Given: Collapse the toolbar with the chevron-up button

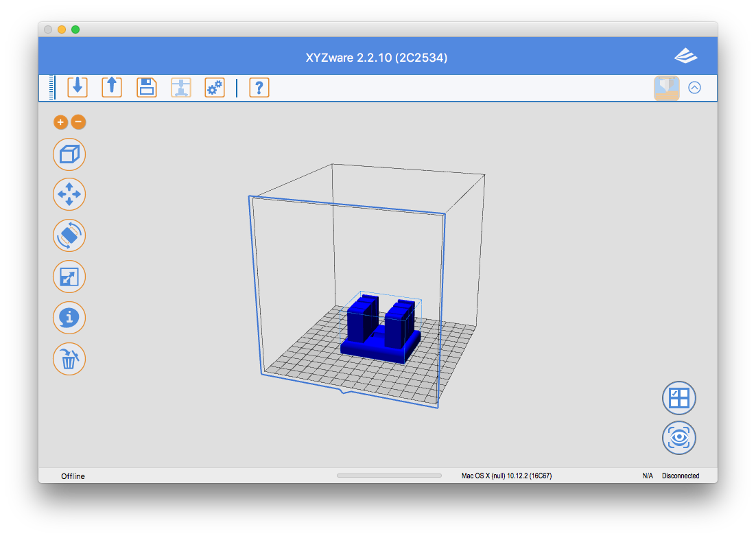Looking at the screenshot, I should [694, 88].
